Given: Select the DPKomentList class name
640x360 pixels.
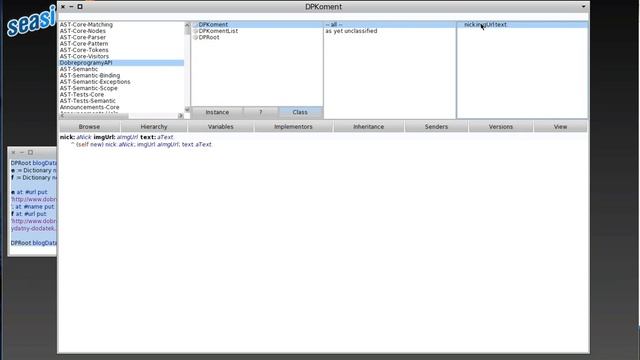Looking at the screenshot, I should coord(218,31).
